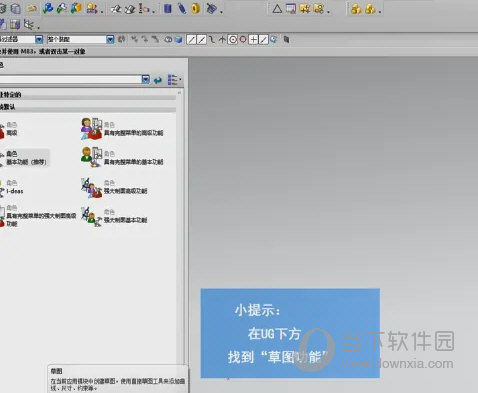The width and height of the screenshot is (478, 393).
Task: Select the blue slanted revolve rod icon
Action: (x=182, y=8)
